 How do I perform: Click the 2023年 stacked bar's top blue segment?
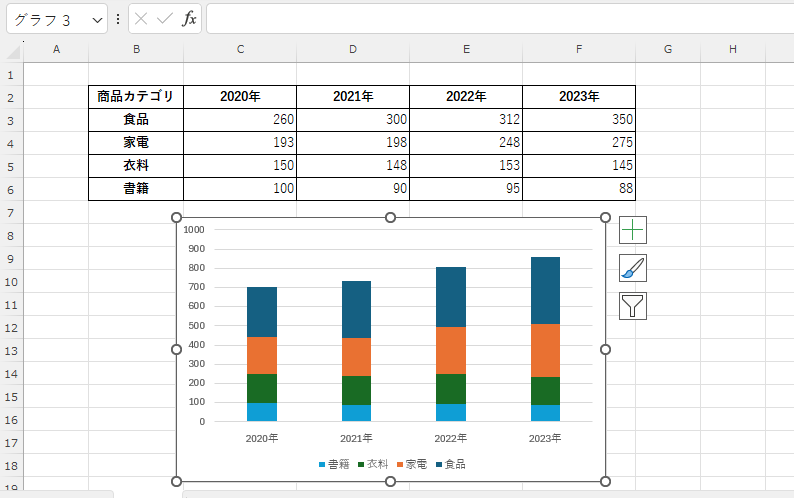545,290
